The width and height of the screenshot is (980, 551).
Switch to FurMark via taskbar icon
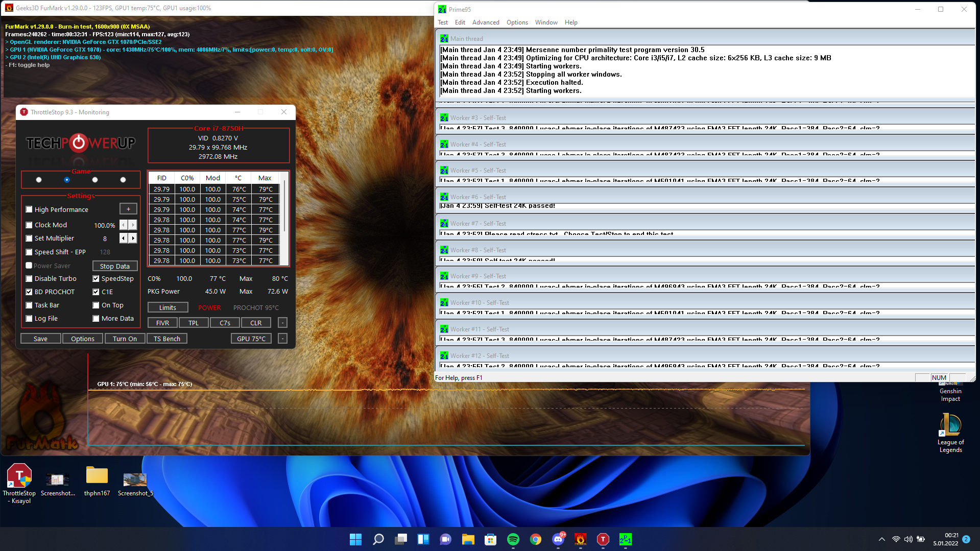(x=581, y=539)
